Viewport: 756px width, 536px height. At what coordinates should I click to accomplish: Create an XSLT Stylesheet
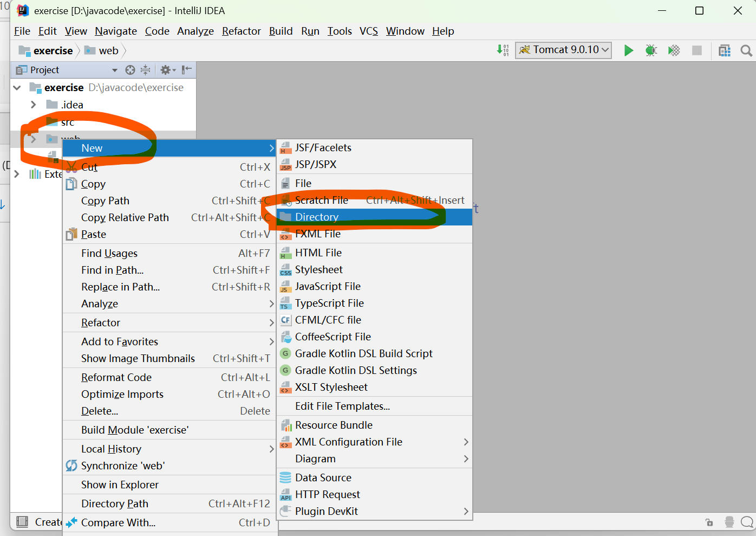(x=374, y=387)
